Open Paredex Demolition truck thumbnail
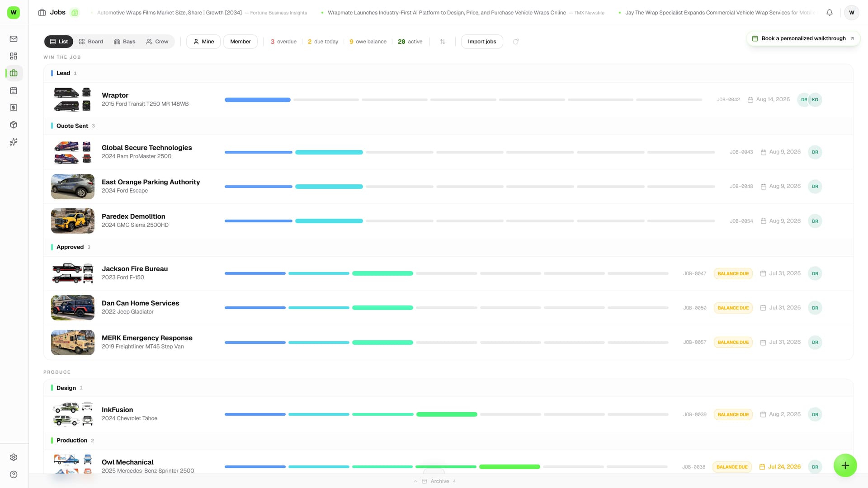868x488 pixels. [73, 221]
